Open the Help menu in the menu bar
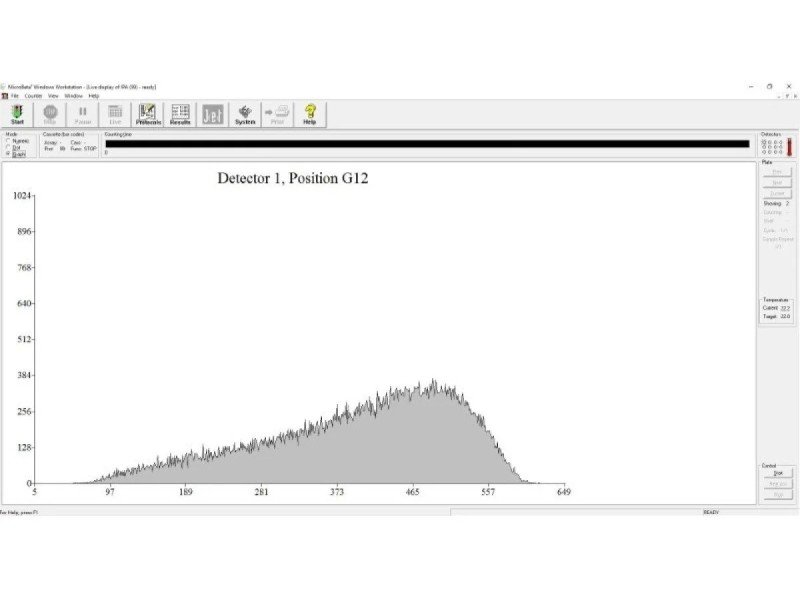The width and height of the screenshot is (800, 600). [93, 96]
